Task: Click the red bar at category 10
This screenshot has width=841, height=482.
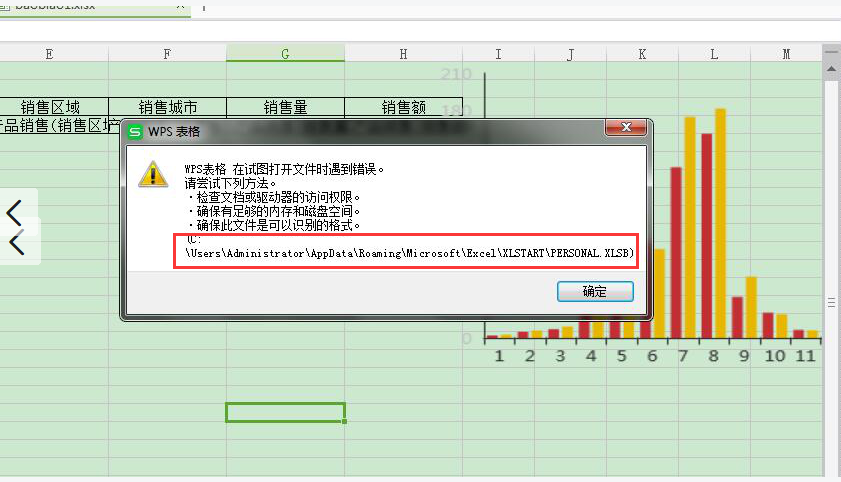Action: click(768, 325)
